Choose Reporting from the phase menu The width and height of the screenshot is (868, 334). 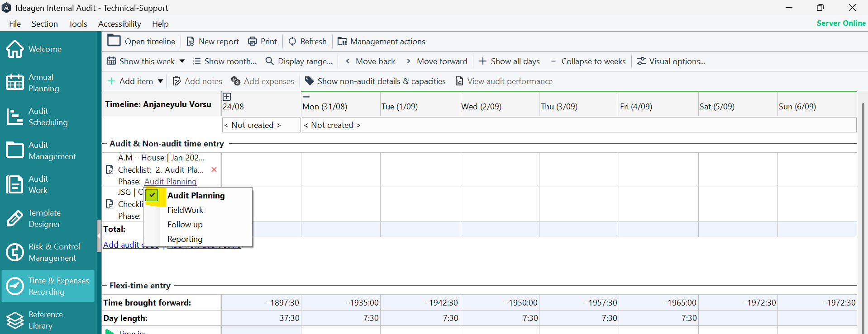pos(198,239)
